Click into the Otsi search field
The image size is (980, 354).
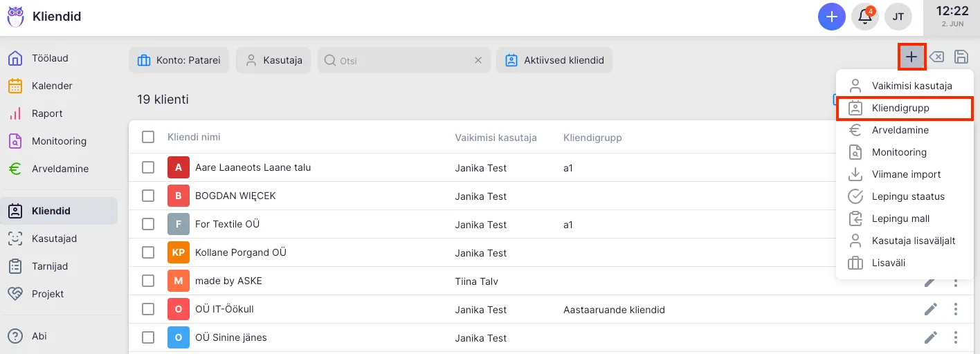(x=401, y=60)
